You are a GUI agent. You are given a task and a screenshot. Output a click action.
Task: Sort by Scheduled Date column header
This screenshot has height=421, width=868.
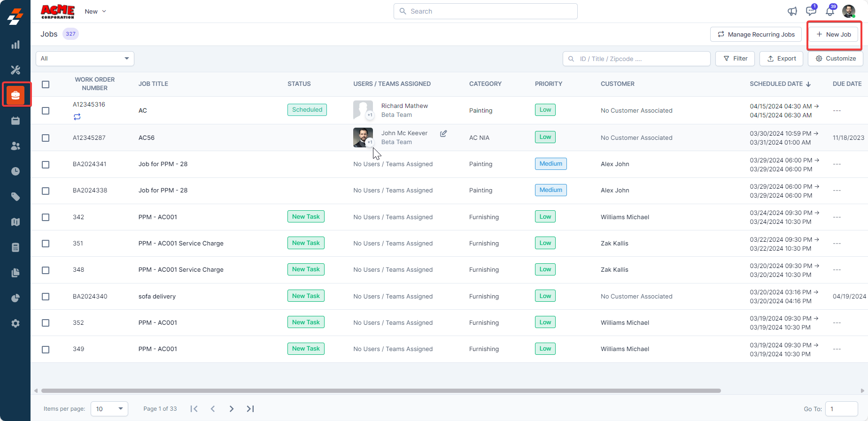point(780,84)
